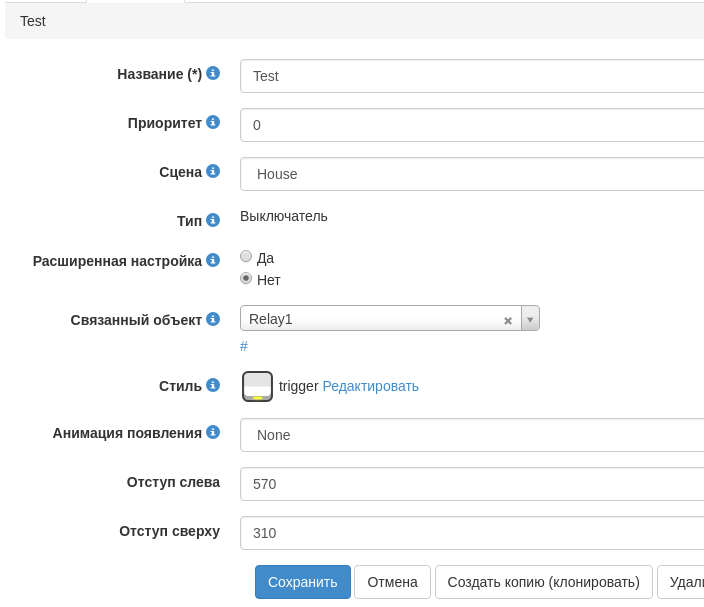Click the trigger style preview image
This screenshot has width=704, height=607.
click(x=257, y=386)
